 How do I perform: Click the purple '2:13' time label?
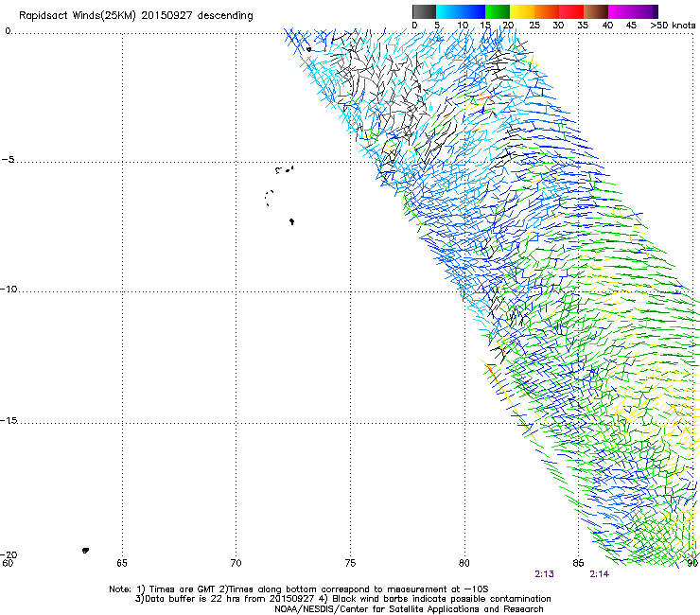click(x=544, y=574)
